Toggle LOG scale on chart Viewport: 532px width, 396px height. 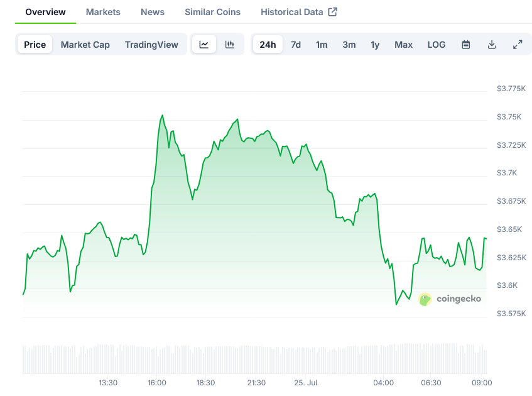(437, 45)
